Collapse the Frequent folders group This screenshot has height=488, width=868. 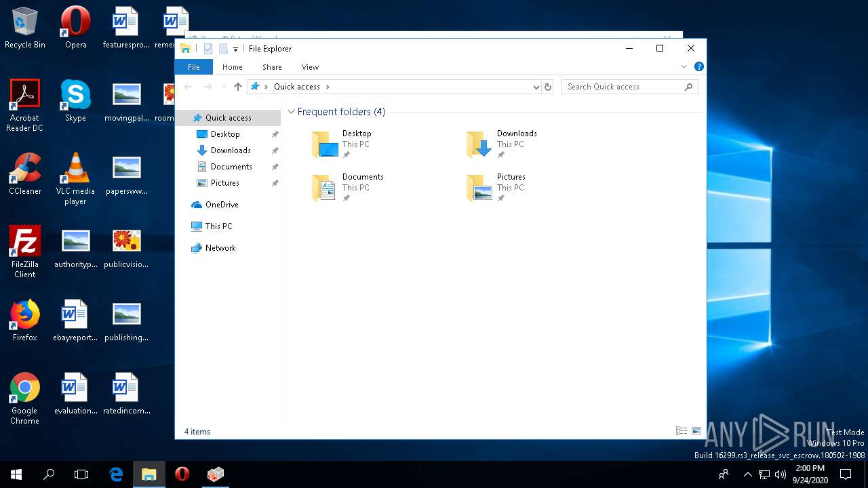point(291,112)
